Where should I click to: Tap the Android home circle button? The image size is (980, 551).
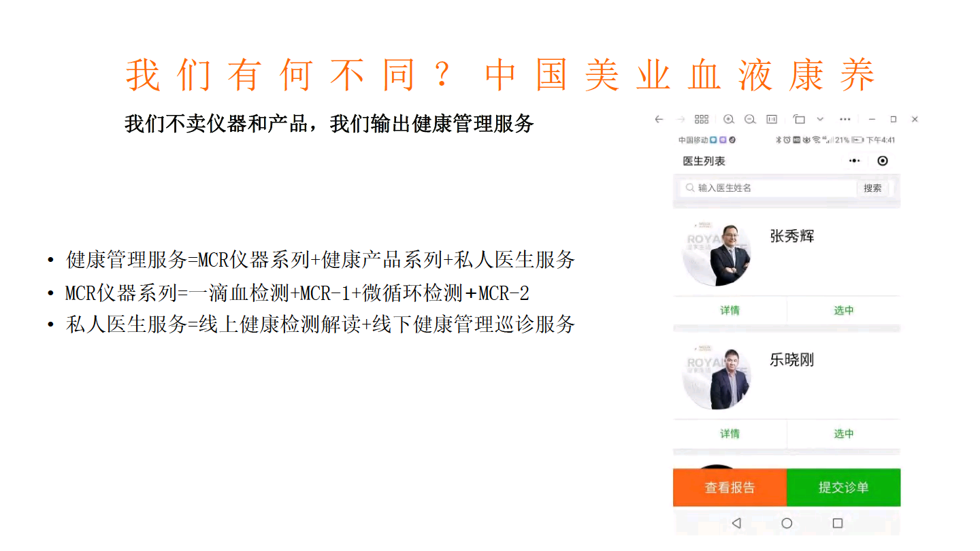point(787,523)
